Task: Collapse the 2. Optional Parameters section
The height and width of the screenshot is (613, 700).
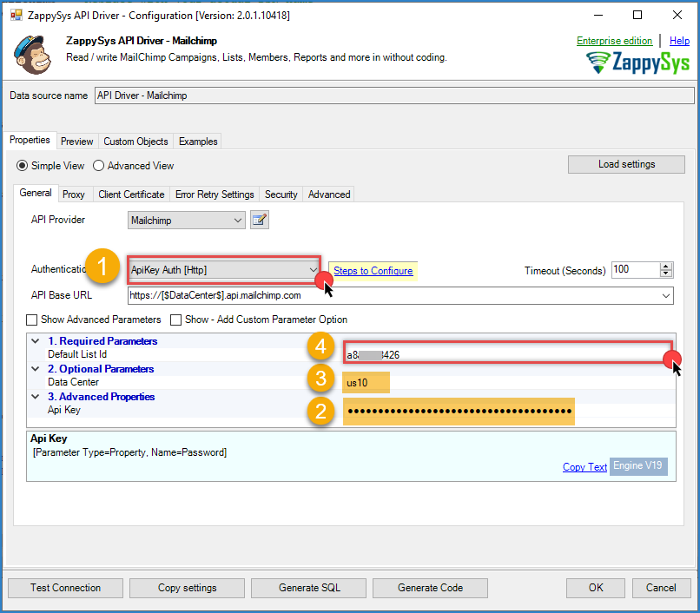Action: pos(36,369)
